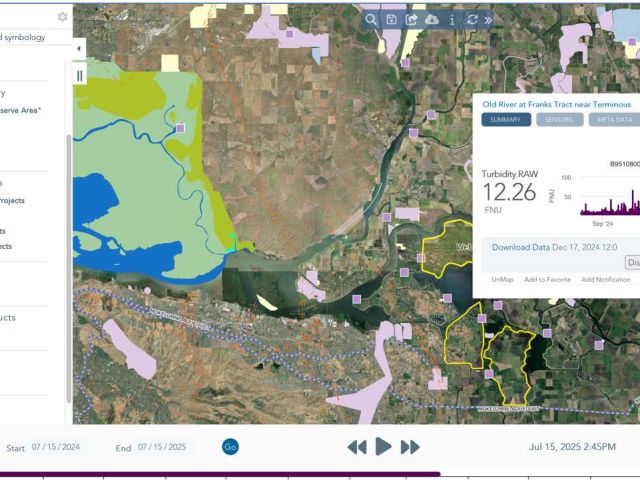
Task: Click the UnMap link in popup
Action: click(502, 279)
